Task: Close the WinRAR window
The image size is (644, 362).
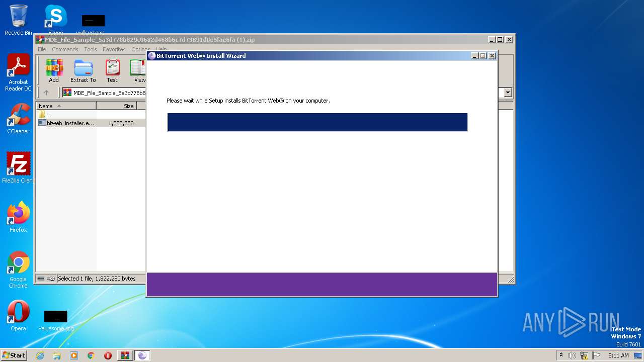Action: tap(509, 40)
